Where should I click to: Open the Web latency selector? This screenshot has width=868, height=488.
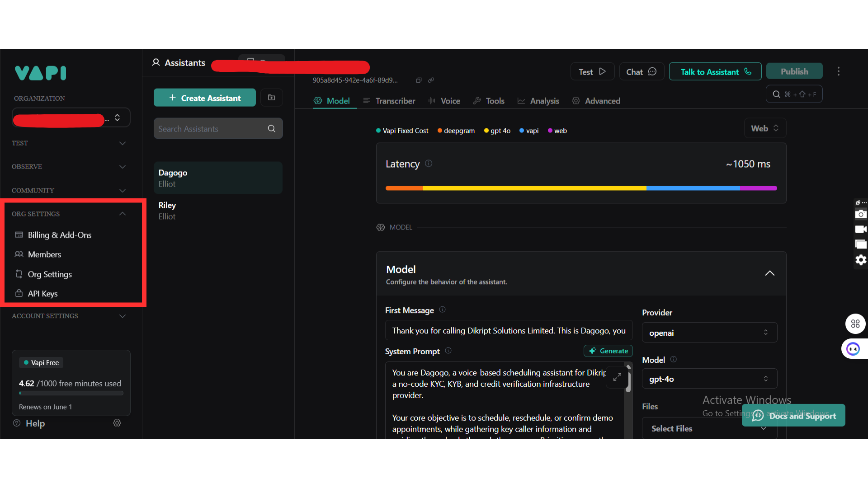pyautogui.click(x=764, y=128)
